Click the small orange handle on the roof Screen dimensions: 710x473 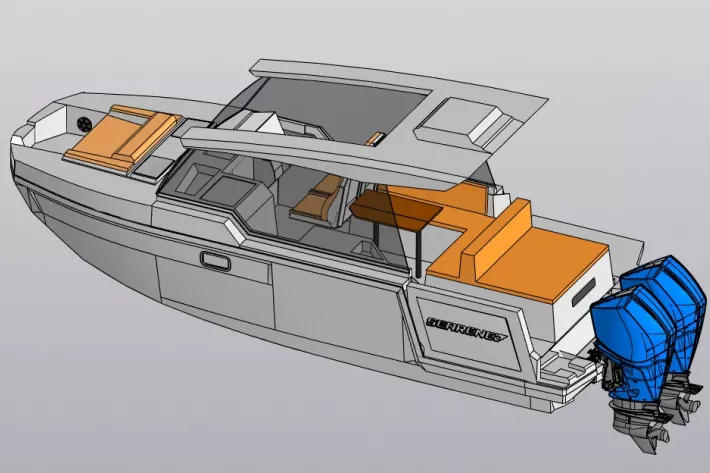[376, 139]
